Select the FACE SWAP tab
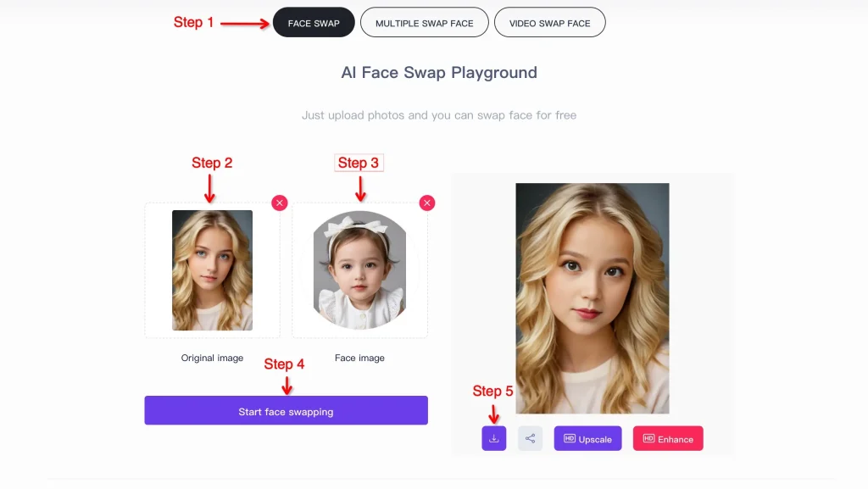The image size is (868, 489). 314,23
